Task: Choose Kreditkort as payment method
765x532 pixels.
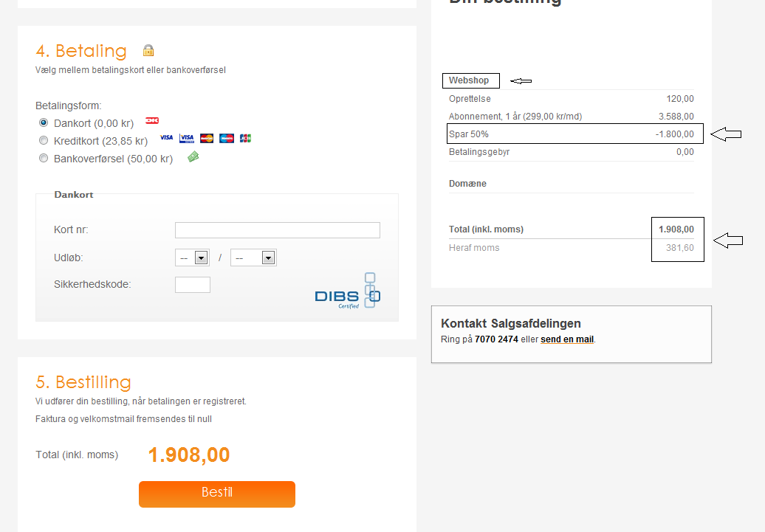Action: click(44, 140)
